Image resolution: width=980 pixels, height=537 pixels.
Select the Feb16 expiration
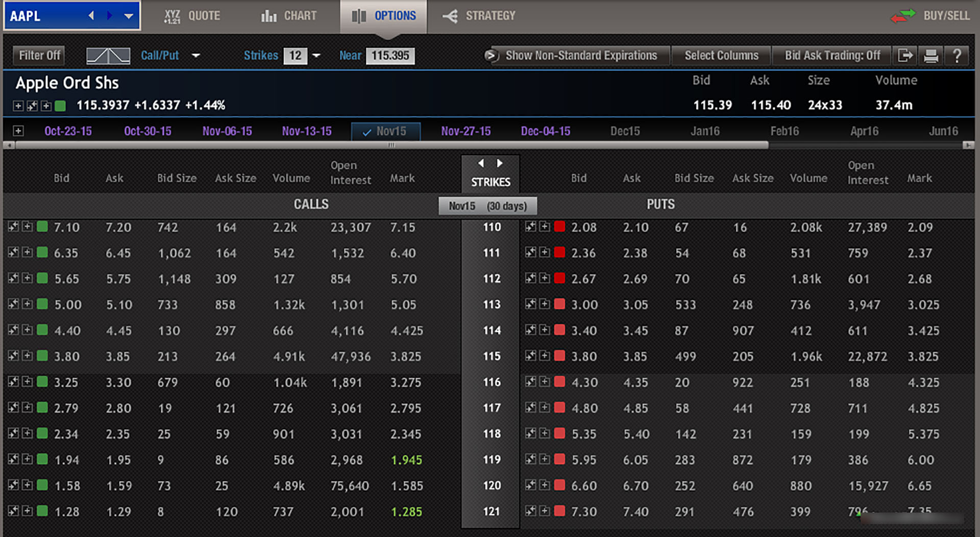(x=785, y=131)
